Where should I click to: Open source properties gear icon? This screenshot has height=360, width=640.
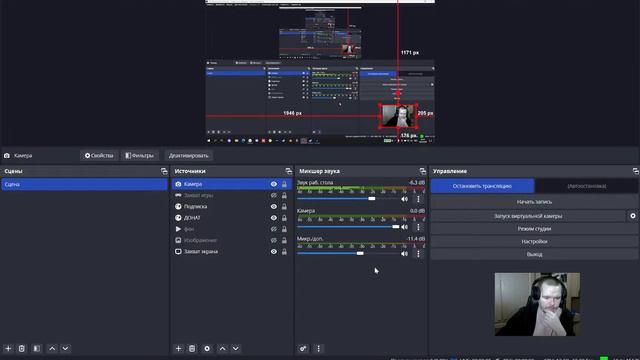(x=207, y=349)
